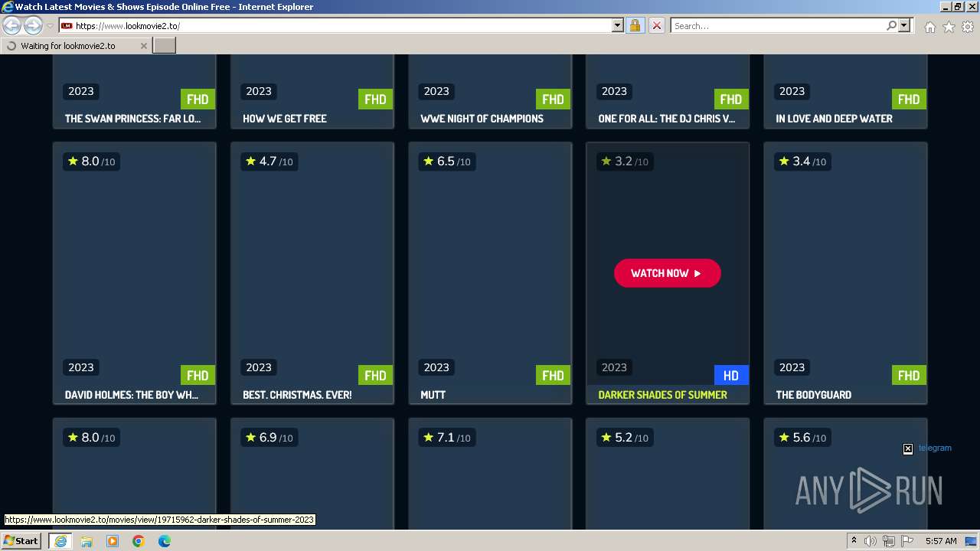Click into the IE Search box
980x551 pixels.
778,25
